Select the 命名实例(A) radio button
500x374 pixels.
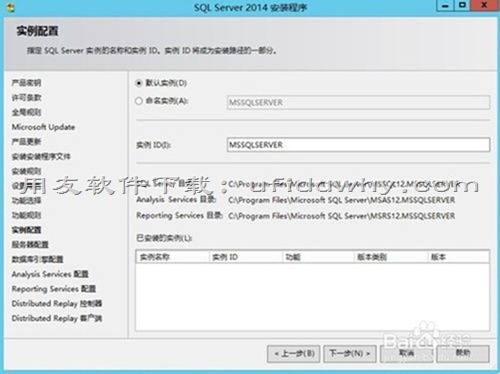[139, 101]
